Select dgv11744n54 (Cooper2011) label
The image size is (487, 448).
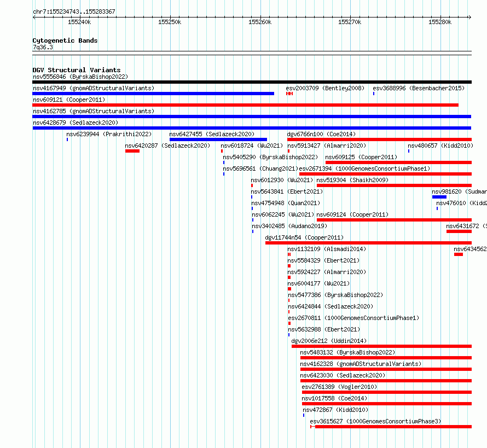(x=304, y=237)
